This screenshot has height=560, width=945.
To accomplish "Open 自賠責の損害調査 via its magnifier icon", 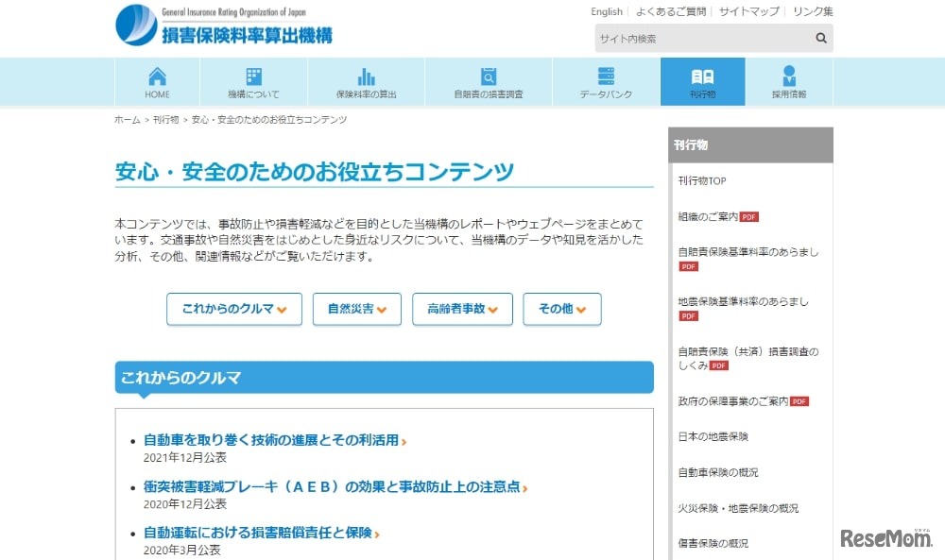I will (x=488, y=83).
